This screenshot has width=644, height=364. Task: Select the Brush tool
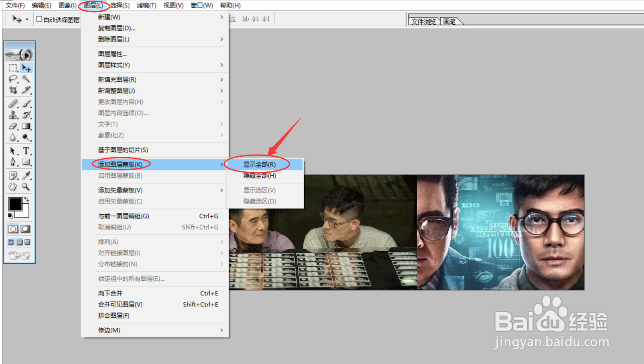coord(26,104)
